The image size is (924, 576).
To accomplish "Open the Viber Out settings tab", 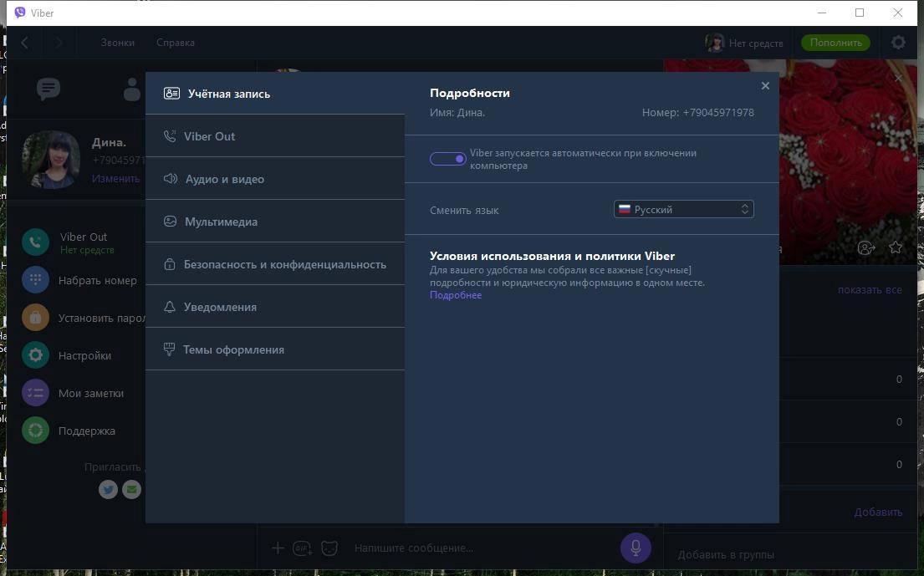I will click(275, 136).
